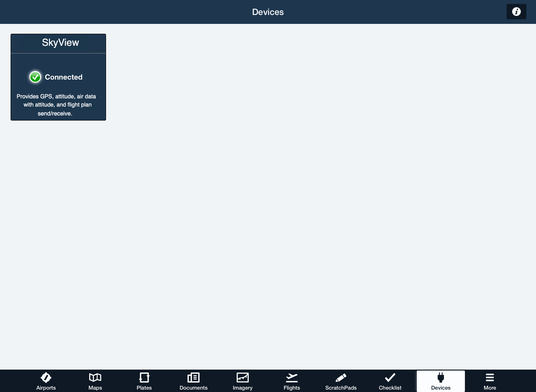The height and width of the screenshot is (392, 536).
Task: Open the SkyView description text starting "Provides GPS"
Action: pyautogui.click(x=56, y=105)
